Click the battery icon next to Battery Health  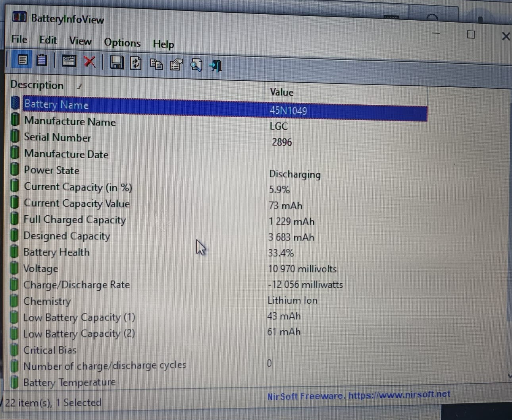[x=14, y=251]
